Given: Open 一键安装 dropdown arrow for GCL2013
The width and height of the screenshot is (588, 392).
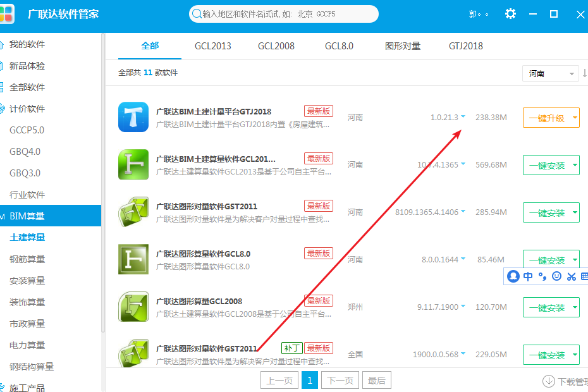Looking at the screenshot, I should [x=575, y=165].
